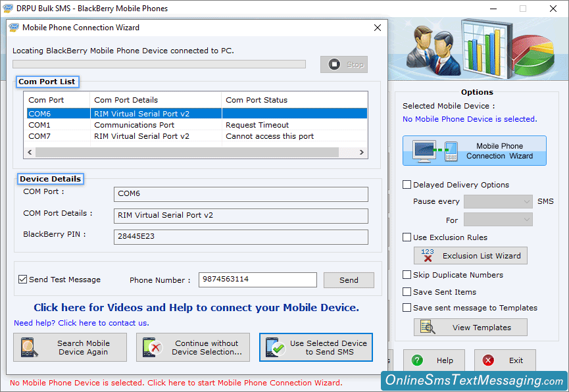Click red status bar message to start wizard
This screenshot has width=569, height=392.
176,383
